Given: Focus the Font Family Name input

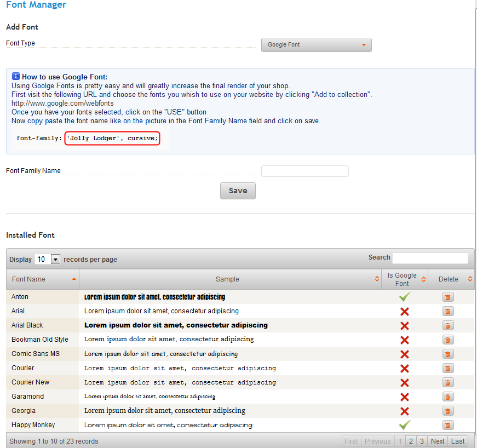Looking at the screenshot, I should 305,171.
